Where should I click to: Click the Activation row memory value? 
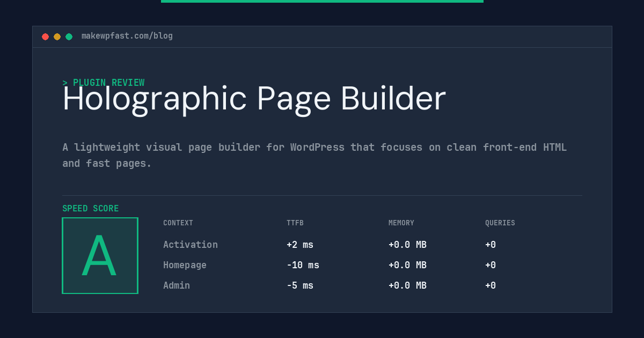[407, 245]
